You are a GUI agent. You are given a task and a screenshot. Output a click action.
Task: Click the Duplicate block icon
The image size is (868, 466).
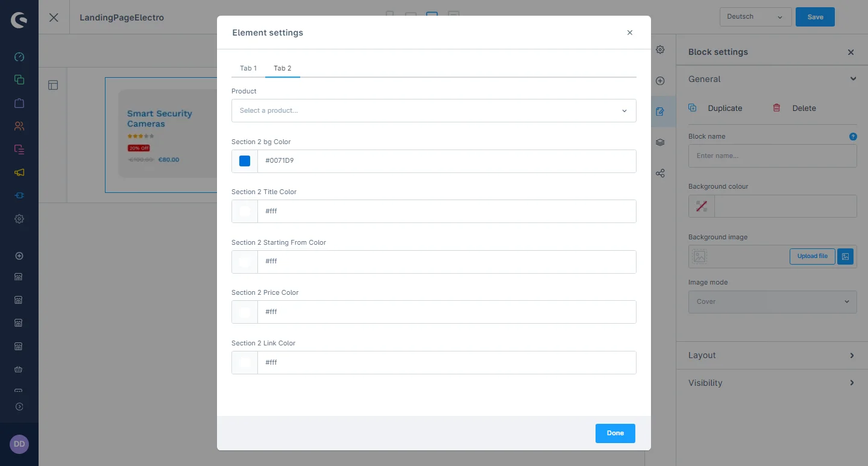[693, 108]
